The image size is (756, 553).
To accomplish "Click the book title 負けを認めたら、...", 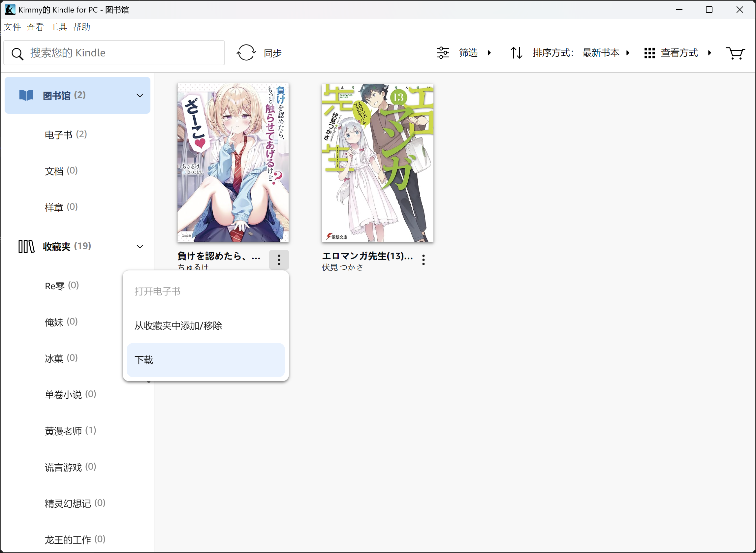I will [219, 256].
